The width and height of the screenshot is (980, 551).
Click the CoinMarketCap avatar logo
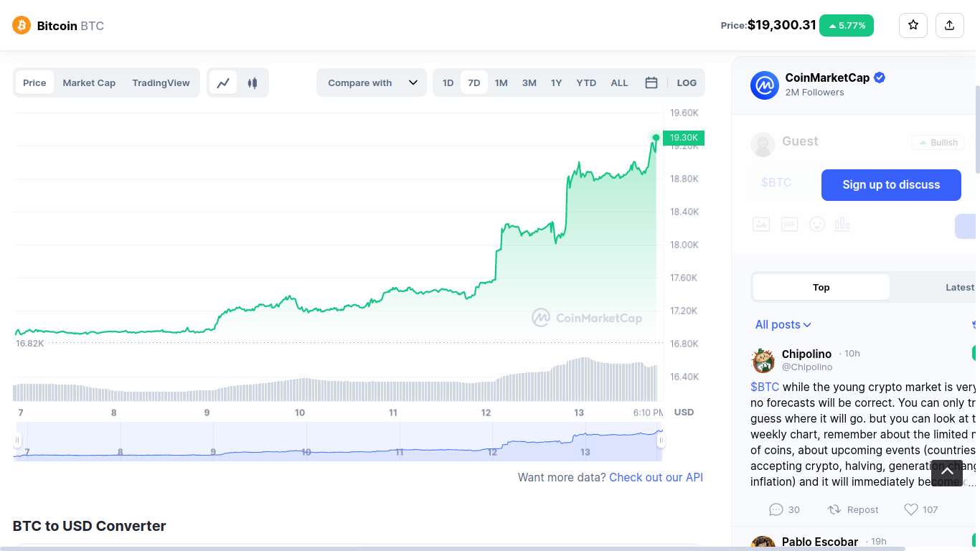coord(765,85)
